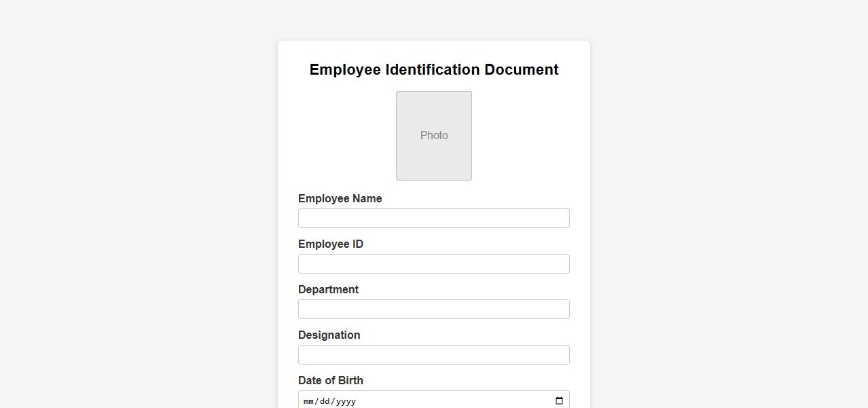Click into the Employee ID field
Screen dimensions: 868x408
point(434,264)
